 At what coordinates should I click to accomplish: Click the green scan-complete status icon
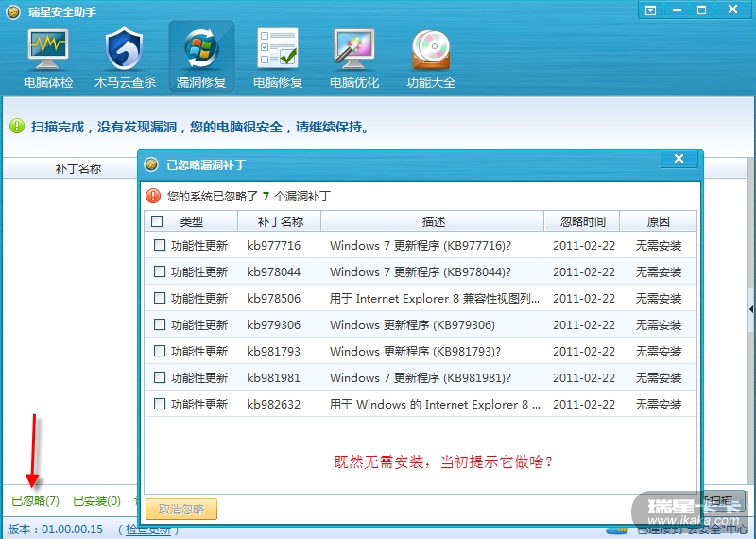(17, 127)
